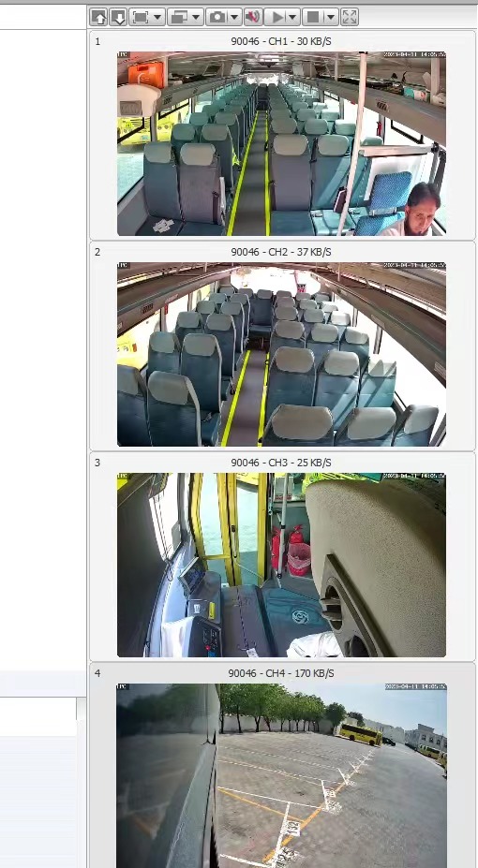The height and width of the screenshot is (868, 478).
Task: Select the CH4 exterior parking camera feed
Action: (x=281, y=775)
